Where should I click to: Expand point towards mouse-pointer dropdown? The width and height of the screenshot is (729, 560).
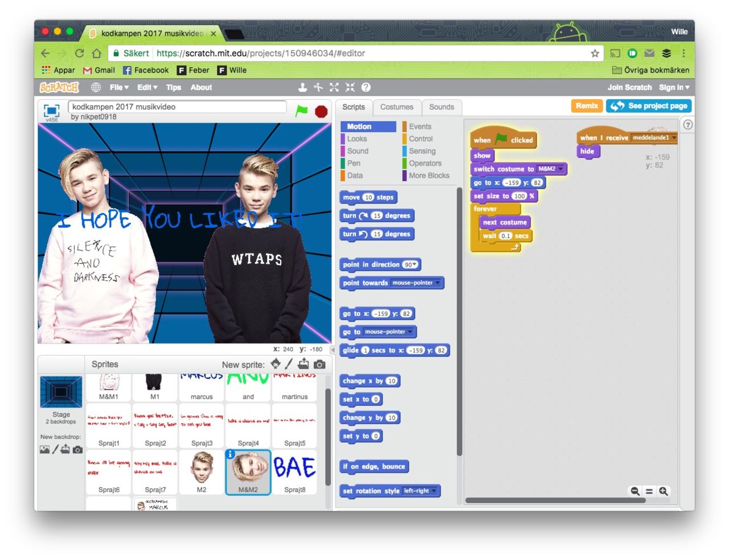pyautogui.click(x=437, y=283)
